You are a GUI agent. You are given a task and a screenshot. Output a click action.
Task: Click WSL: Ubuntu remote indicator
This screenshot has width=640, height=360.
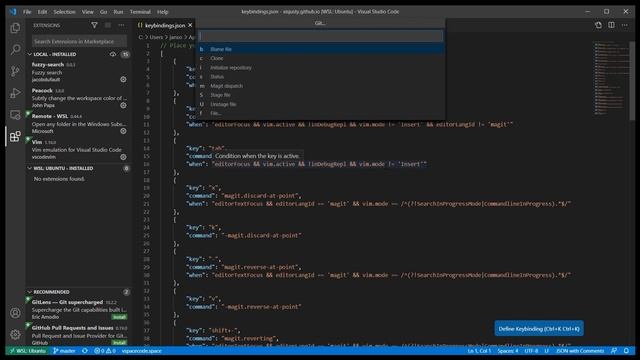point(28,351)
